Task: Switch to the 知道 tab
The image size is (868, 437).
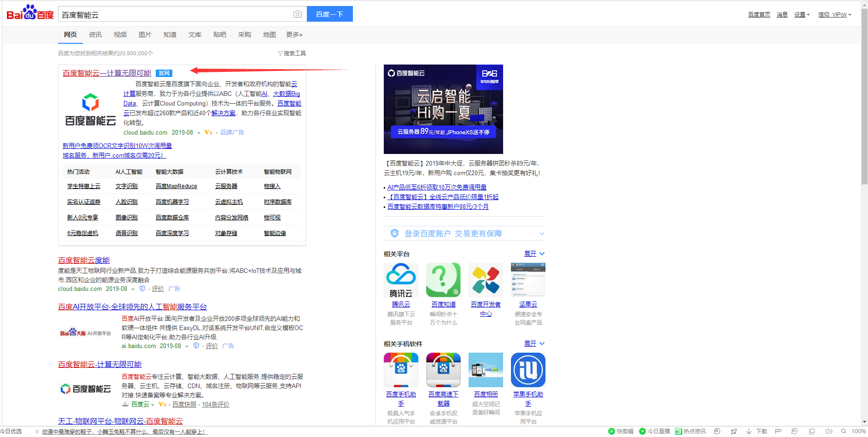Action: [170, 35]
